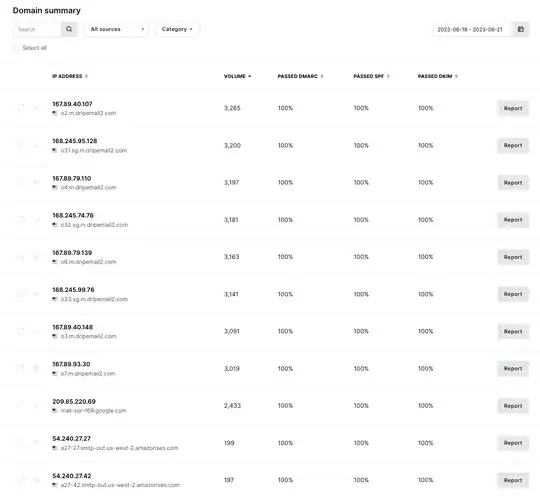Click volume value 3,265
The image size is (540, 497).
232,108
